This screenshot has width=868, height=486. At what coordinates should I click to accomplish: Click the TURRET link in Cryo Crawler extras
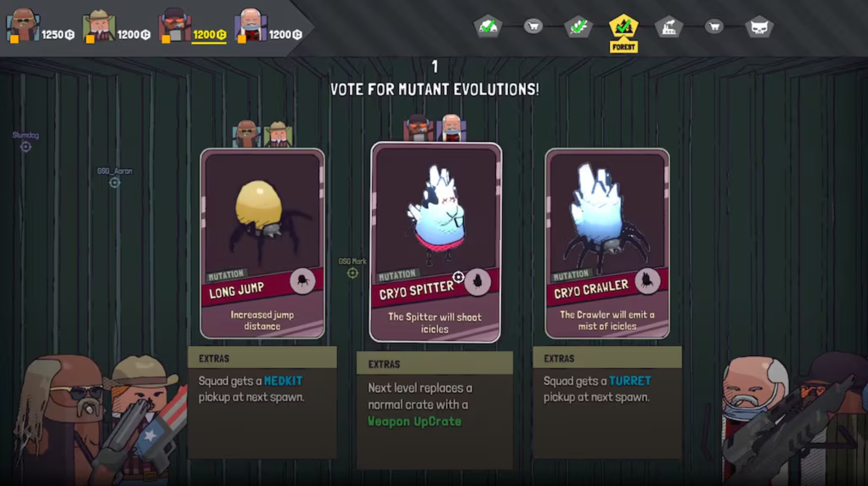pyautogui.click(x=630, y=380)
